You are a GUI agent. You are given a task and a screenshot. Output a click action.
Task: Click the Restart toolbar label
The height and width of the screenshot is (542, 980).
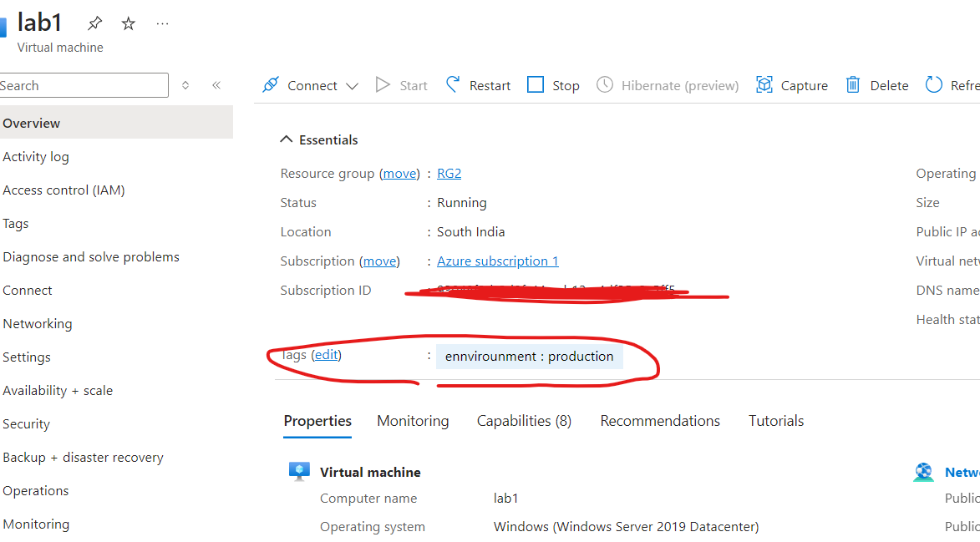(490, 85)
